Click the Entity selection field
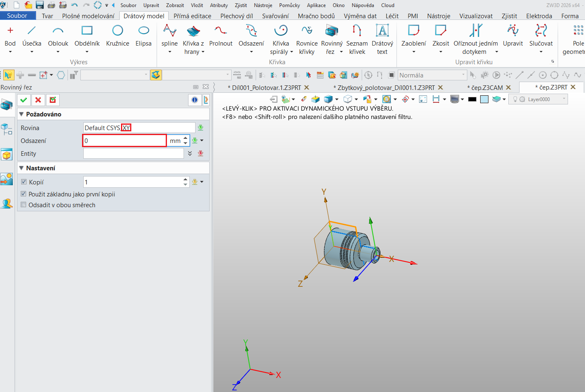 tap(133, 153)
